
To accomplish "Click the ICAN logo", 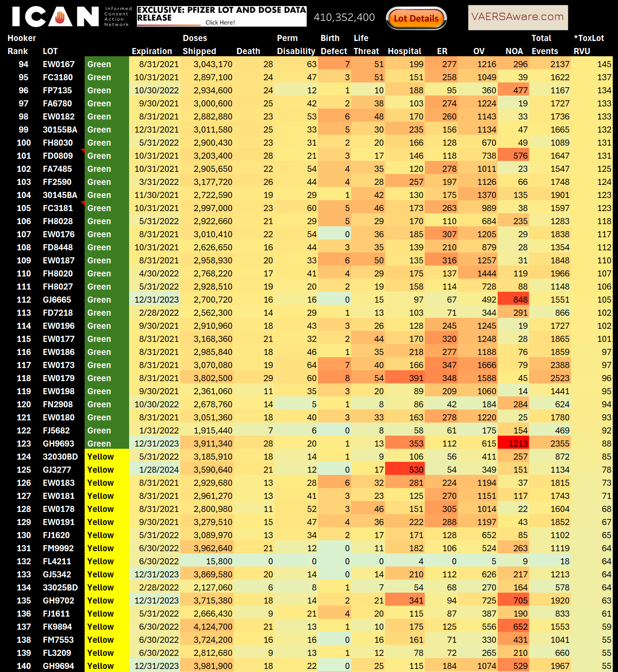I will [x=71, y=17].
